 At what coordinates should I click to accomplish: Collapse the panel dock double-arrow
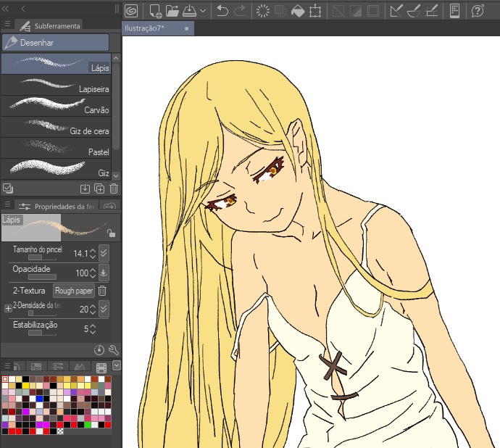[5, 9]
